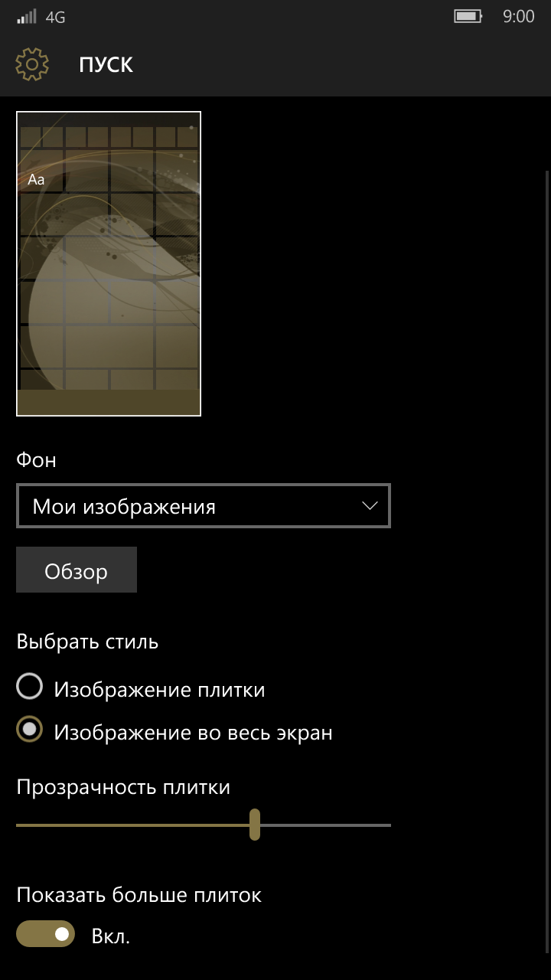This screenshot has width=551, height=980.
Task: Tap the Вкл. label beside the toggle
Action: click(x=111, y=936)
